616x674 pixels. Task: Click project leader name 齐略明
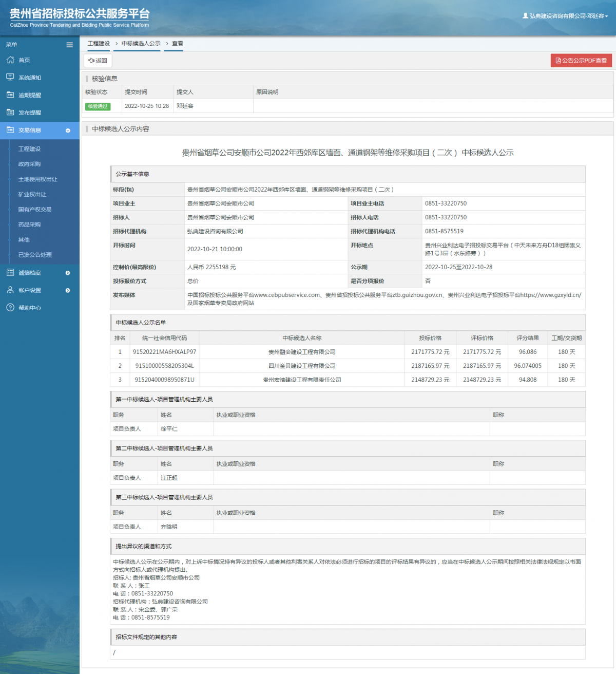169,527
